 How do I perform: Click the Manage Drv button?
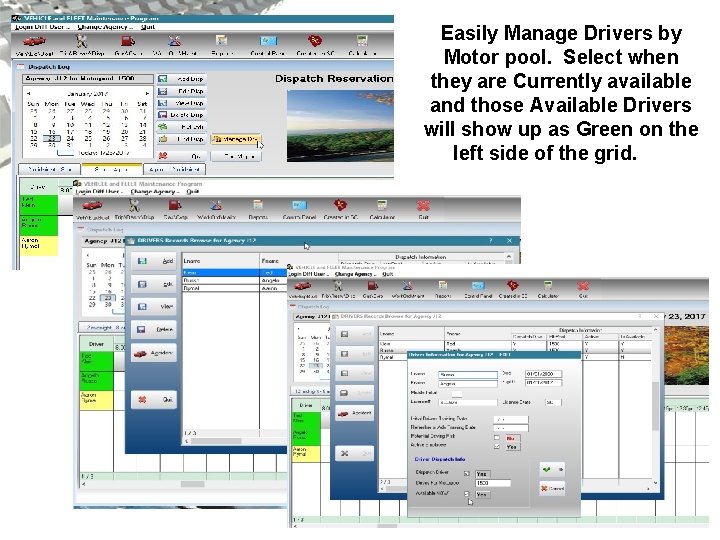click(x=235, y=139)
